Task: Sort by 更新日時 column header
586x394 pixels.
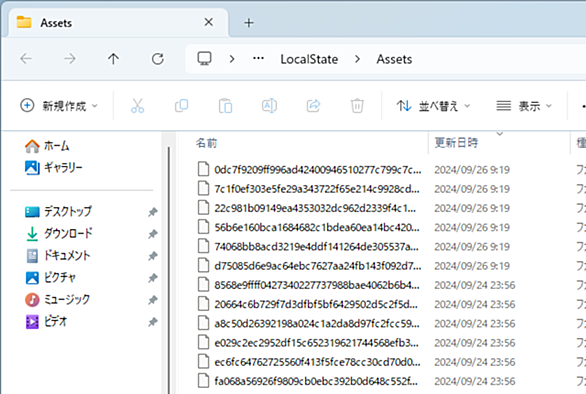Action: (x=456, y=143)
